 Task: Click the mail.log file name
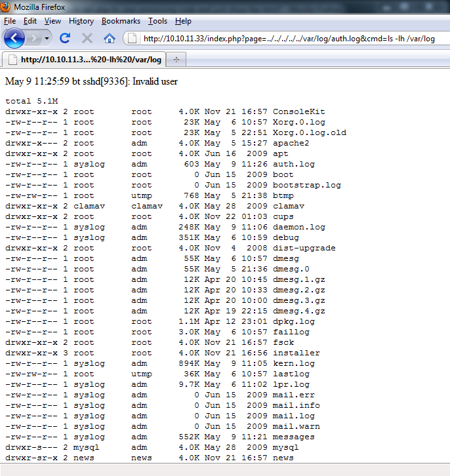coord(294,416)
